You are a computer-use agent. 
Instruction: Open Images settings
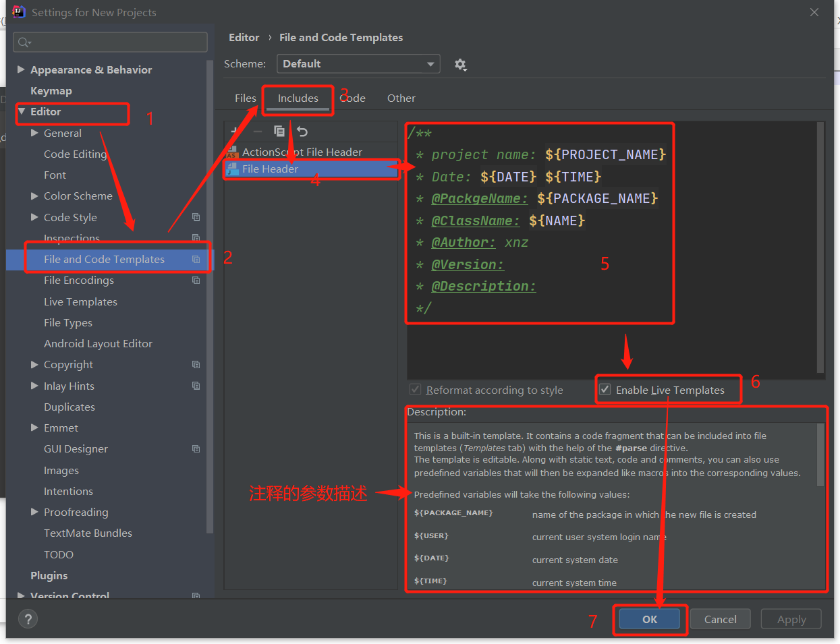(61, 470)
